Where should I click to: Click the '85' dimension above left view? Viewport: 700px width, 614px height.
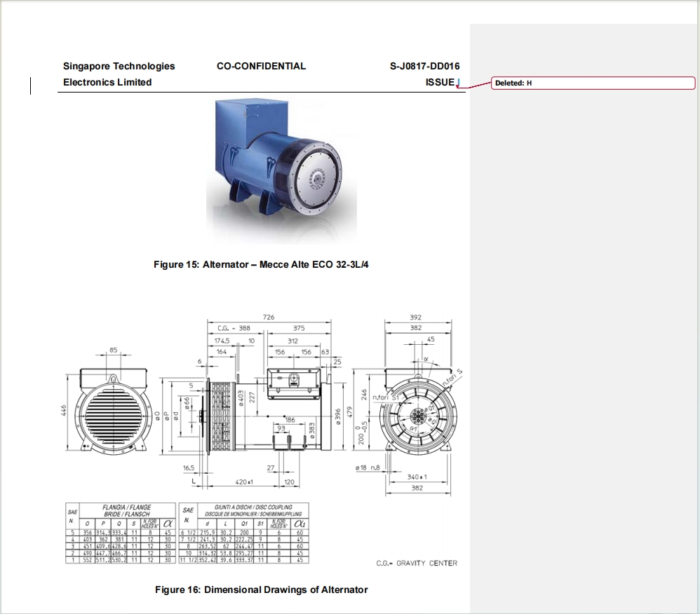click(114, 350)
